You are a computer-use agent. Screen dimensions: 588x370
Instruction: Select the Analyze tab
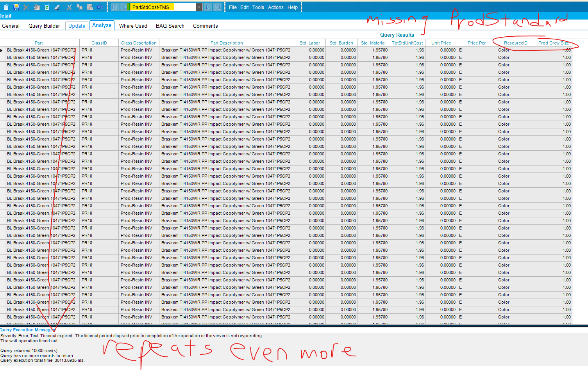[x=102, y=25]
